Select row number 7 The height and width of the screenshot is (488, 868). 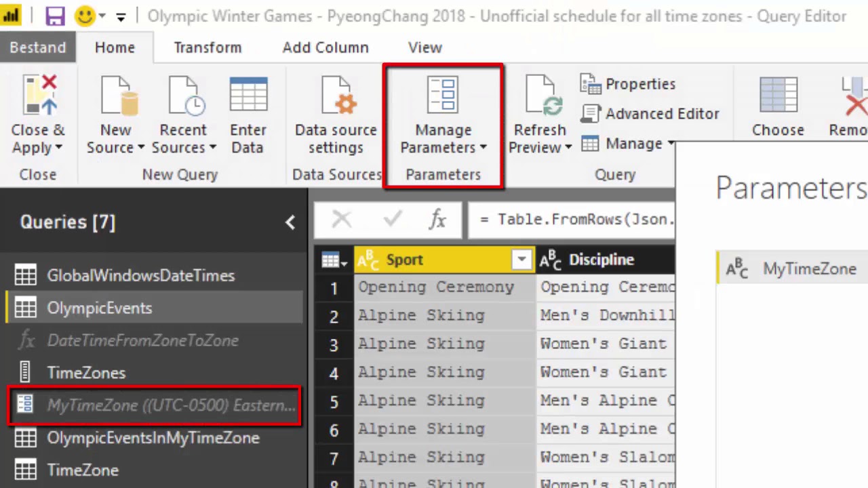click(334, 459)
